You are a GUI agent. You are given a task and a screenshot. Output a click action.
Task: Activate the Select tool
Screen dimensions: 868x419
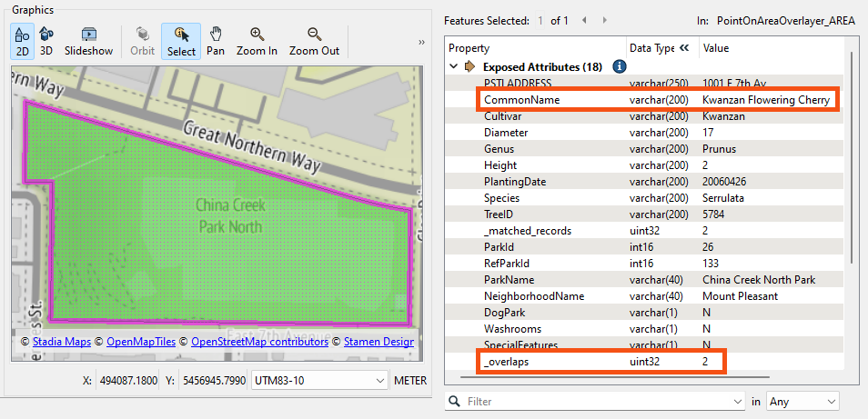(x=181, y=41)
